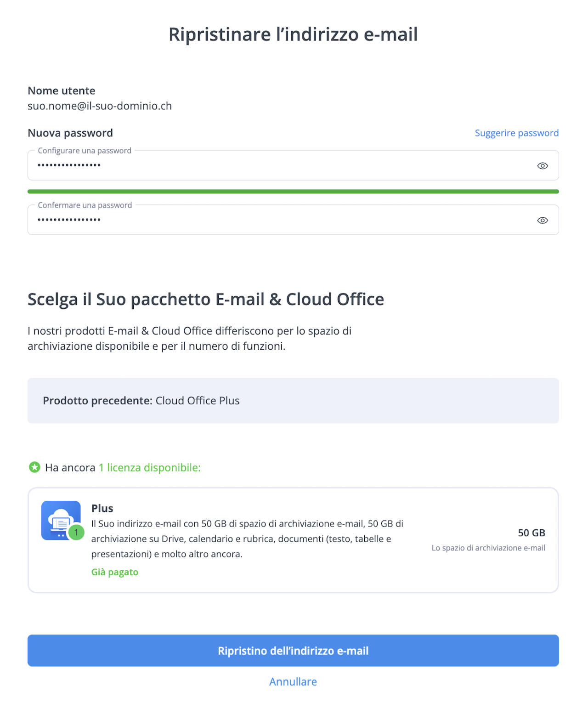The width and height of the screenshot is (588, 703).
Task: Click the 50 GB storage label
Action: 531,533
